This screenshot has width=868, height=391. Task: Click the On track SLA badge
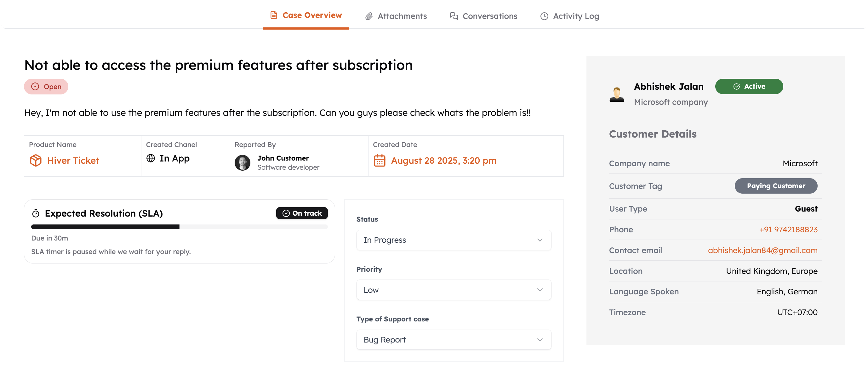(x=302, y=213)
